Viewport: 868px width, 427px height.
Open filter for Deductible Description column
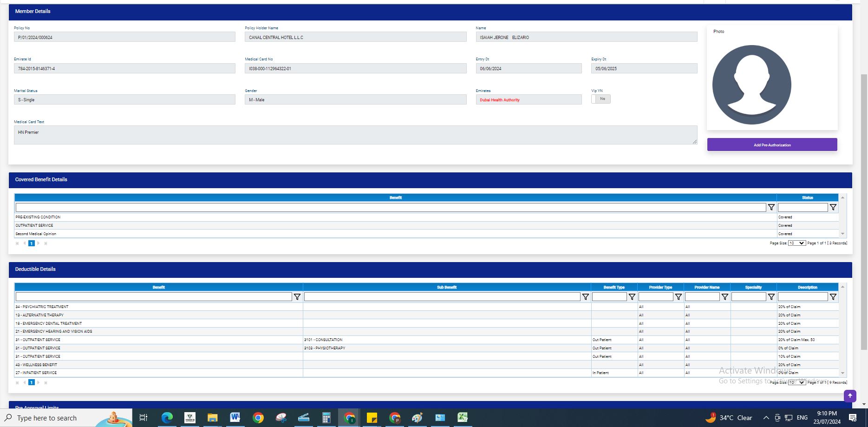click(833, 297)
